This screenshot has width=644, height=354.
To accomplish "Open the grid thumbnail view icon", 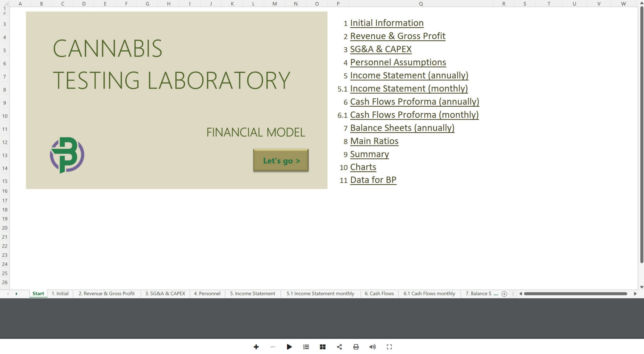I will [323, 347].
